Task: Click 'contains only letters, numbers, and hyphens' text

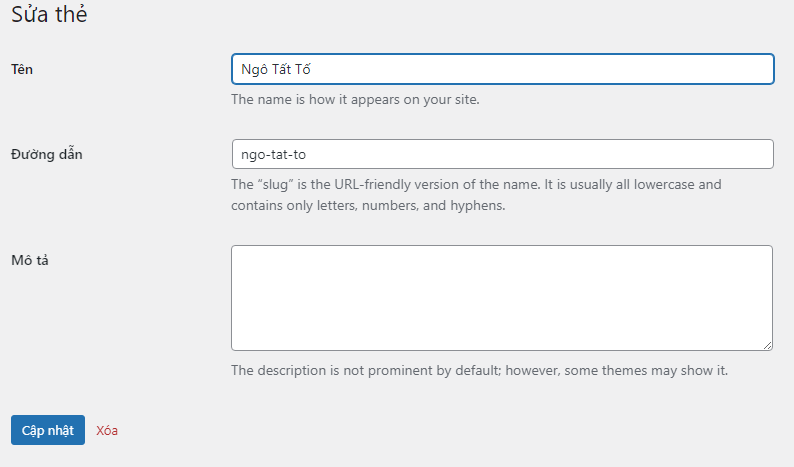Action: [368, 206]
